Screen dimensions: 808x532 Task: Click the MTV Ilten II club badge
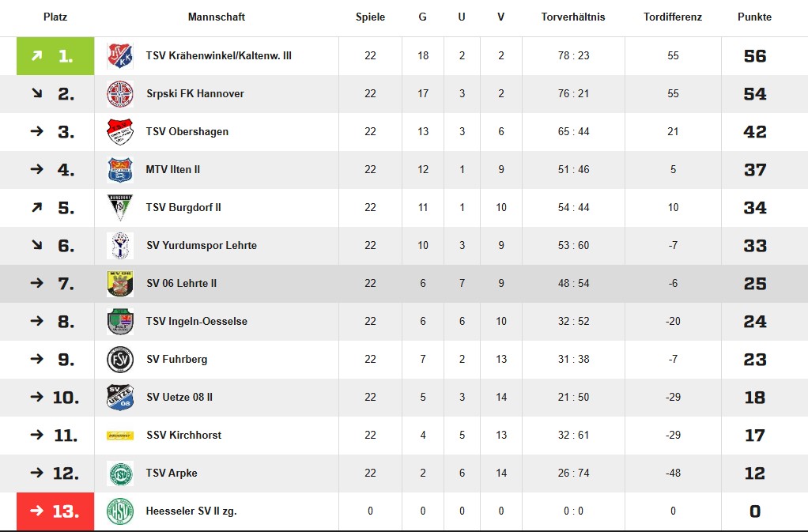120,169
